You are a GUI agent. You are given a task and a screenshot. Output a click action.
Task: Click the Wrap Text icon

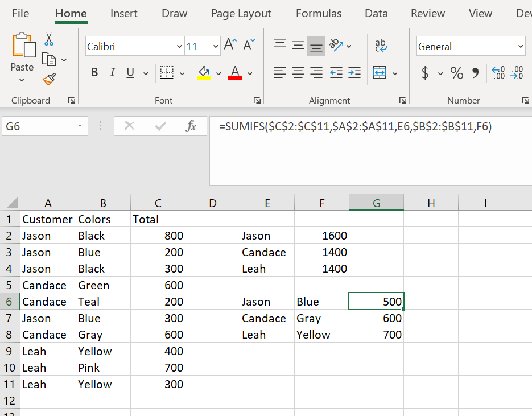coord(380,46)
